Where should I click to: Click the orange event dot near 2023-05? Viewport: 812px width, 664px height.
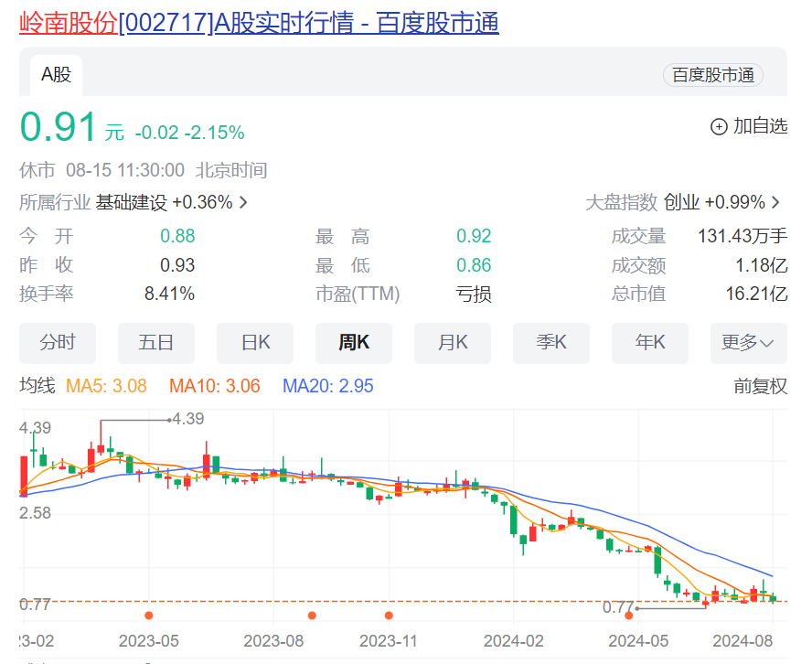tap(148, 616)
